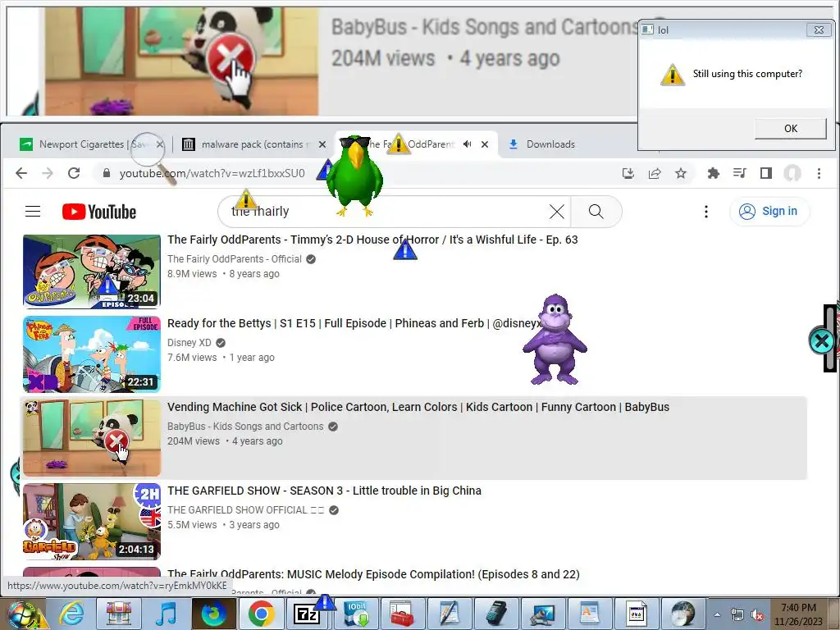Open YouTube settings three-dot menu
The height and width of the screenshot is (630, 840).
706,212
